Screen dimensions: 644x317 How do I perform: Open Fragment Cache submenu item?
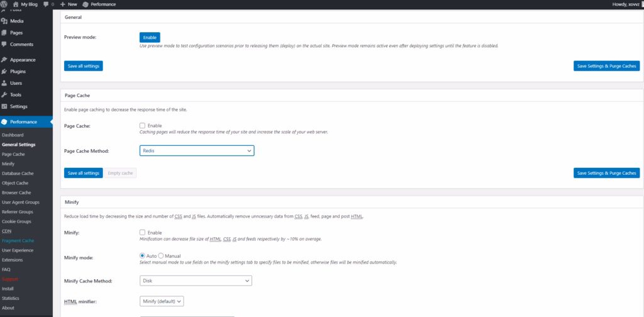(18, 241)
